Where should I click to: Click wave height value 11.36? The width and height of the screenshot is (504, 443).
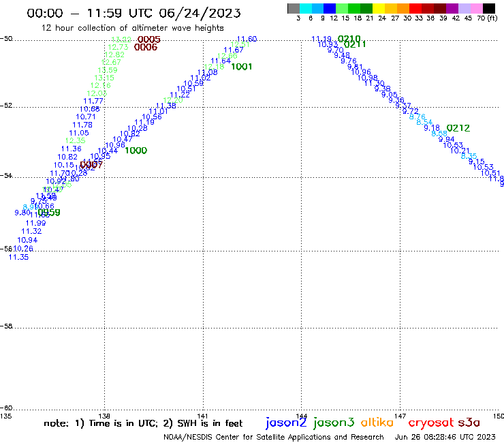pyautogui.click(x=72, y=149)
